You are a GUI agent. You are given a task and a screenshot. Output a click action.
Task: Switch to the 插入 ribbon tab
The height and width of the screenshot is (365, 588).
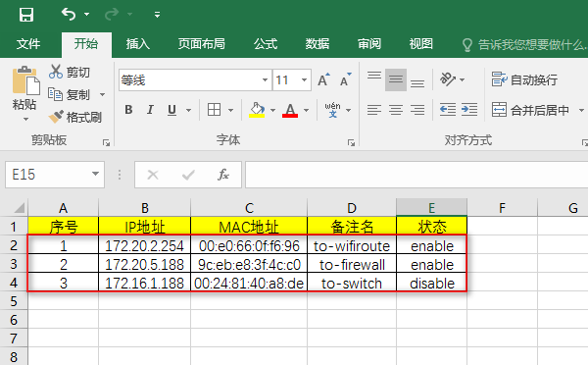[137, 44]
